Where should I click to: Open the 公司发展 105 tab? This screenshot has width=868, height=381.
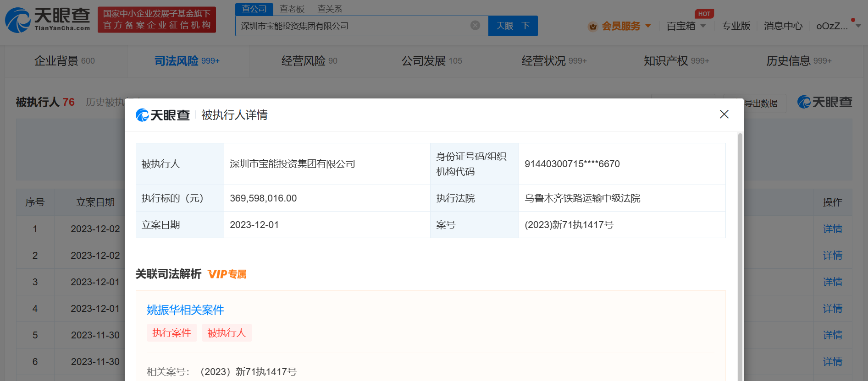pos(432,61)
